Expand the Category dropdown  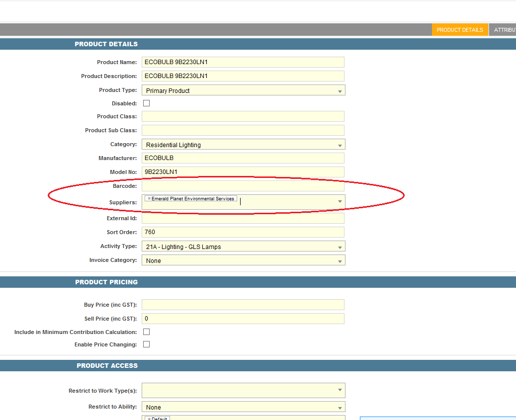(x=340, y=145)
